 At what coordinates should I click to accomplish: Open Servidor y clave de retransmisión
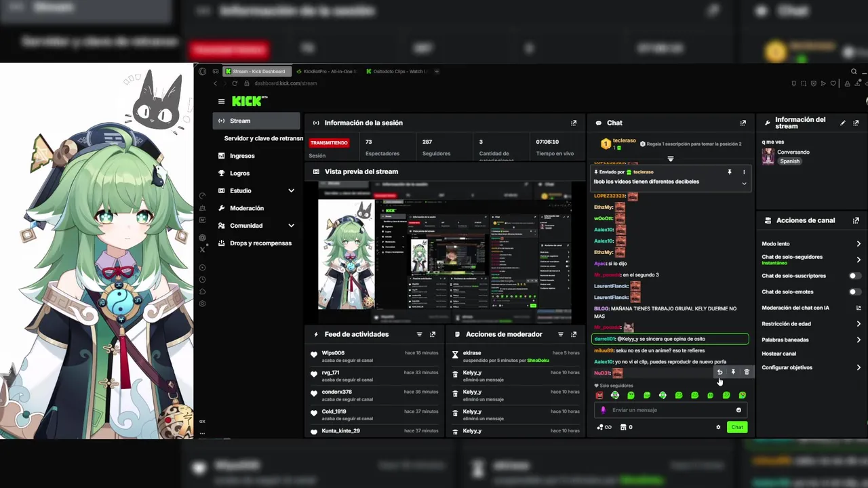(263, 138)
